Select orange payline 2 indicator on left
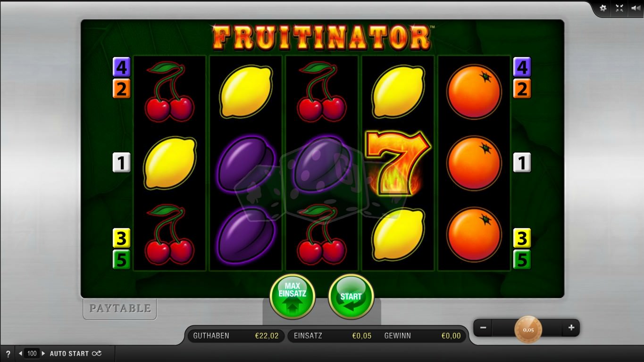This screenshot has width=644, height=362. (121, 88)
